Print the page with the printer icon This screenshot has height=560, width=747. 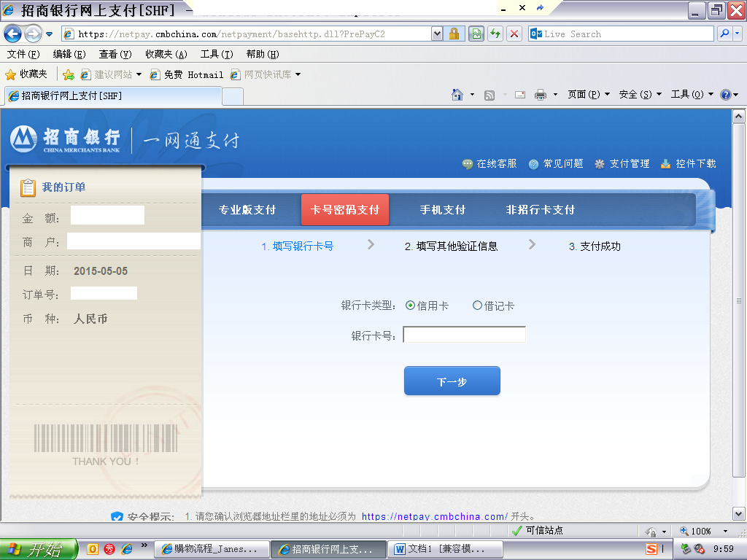pyautogui.click(x=541, y=95)
